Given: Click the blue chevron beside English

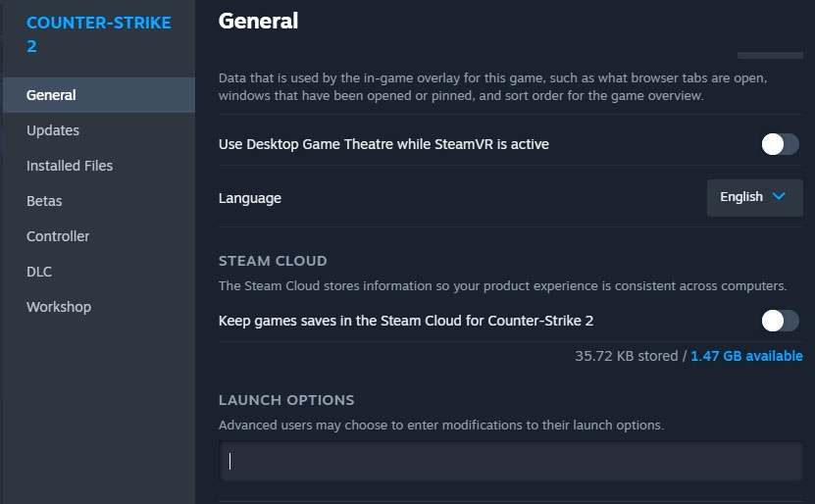Looking at the screenshot, I should 780,197.
